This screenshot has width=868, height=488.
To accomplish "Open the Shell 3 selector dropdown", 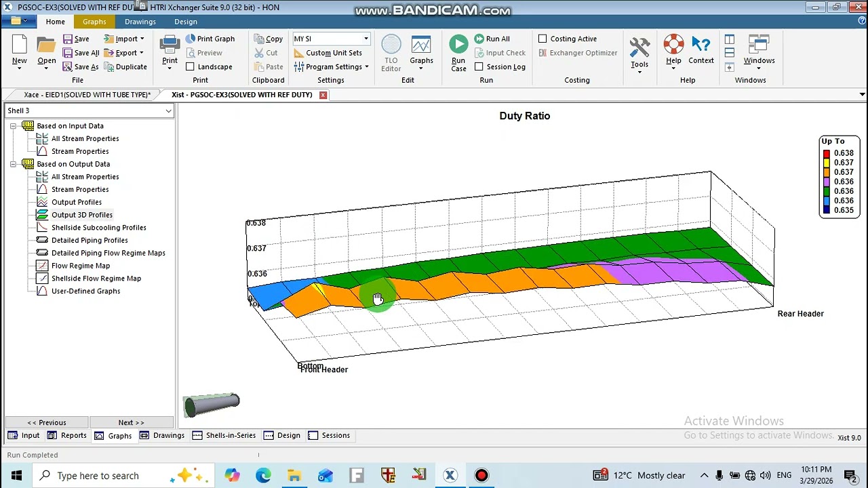I will click(x=168, y=110).
